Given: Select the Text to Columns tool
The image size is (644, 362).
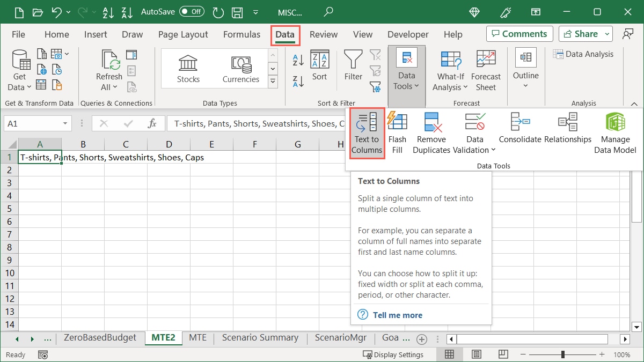Looking at the screenshot, I should (x=367, y=132).
